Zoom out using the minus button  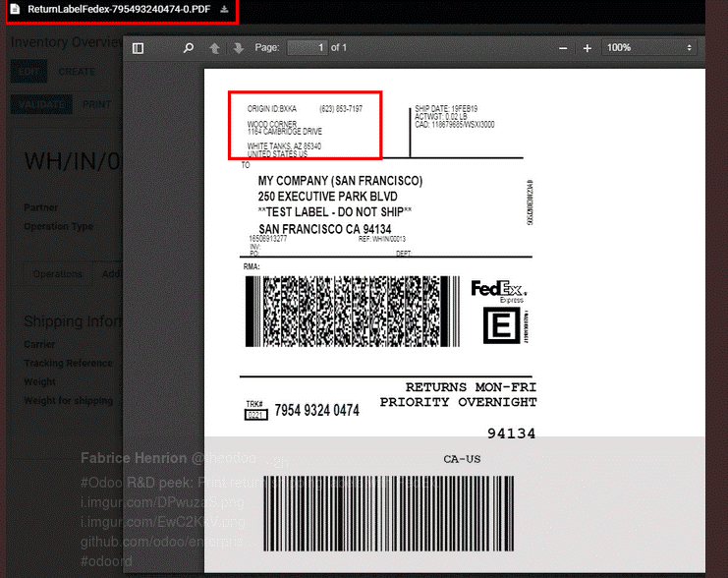tap(563, 48)
